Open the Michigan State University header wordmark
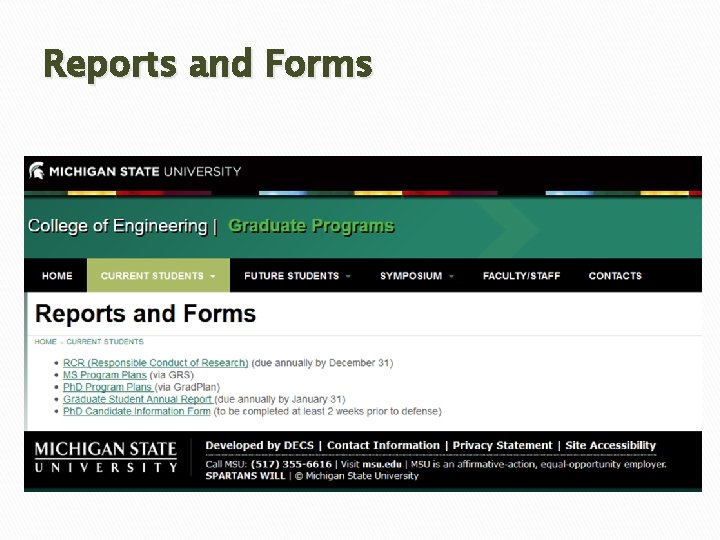 pos(145,172)
